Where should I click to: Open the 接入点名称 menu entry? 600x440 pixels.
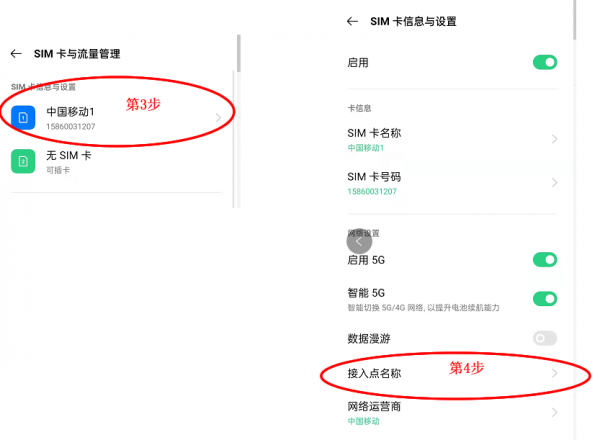tap(374, 374)
